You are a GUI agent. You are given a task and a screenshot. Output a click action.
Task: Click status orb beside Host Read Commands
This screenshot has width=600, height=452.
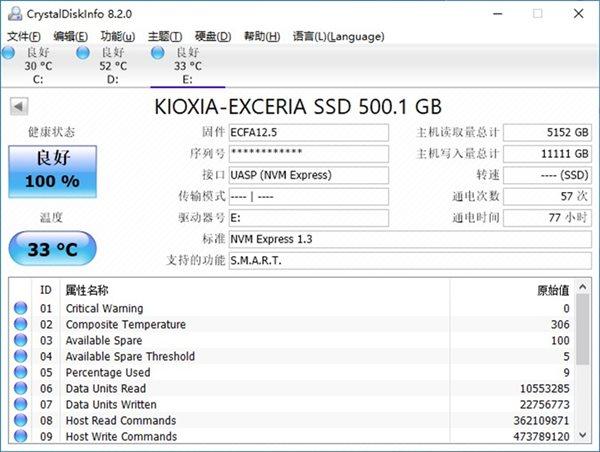pyautogui.click(x=21, y=421)
